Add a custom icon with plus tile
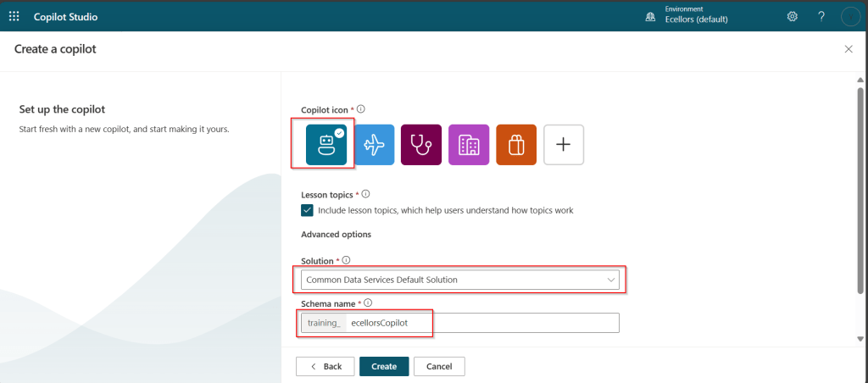Image resolution: width=868 pixels, height=383 pixels. (564, 145)
